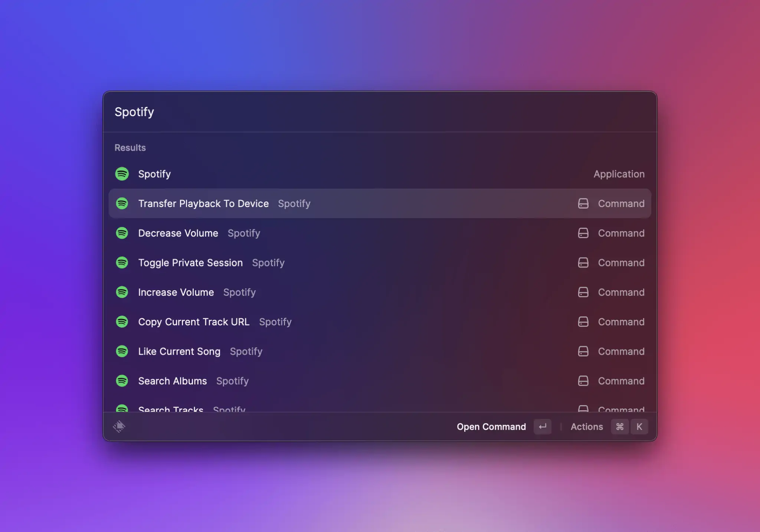Click the Spotify icon next to Decrease Volume
Image resolution: width=760 pixels, height=532 pixels.
pyautogui.click(x=122, y=233)
